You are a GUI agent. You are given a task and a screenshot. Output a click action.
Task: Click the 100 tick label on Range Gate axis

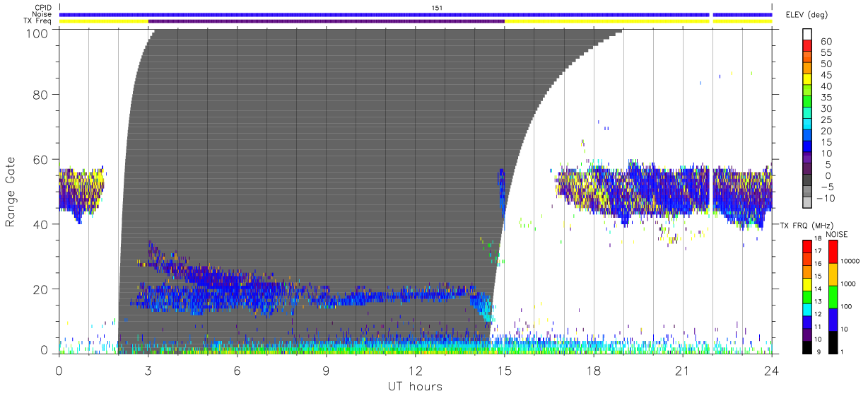36,33
